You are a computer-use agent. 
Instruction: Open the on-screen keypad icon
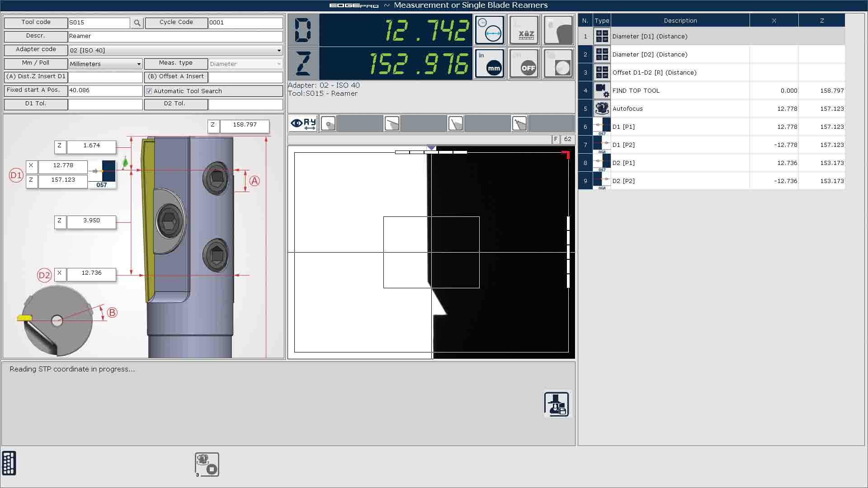9,463
